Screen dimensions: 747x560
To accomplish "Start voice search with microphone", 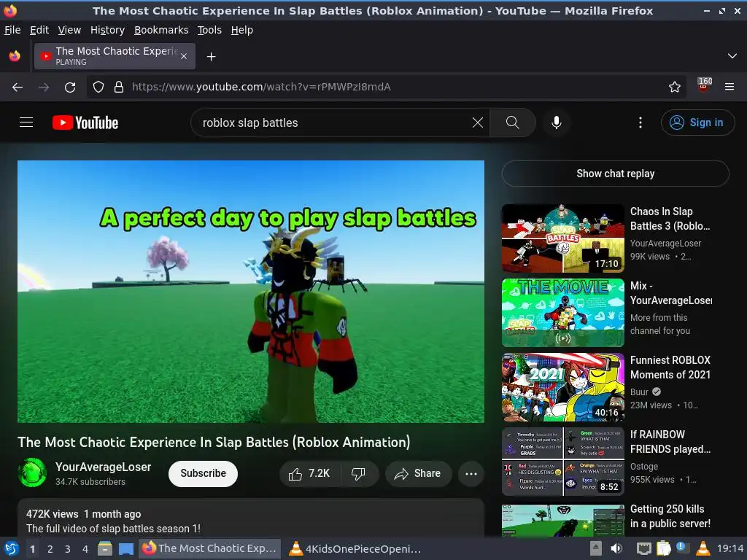I will (556, 122).
